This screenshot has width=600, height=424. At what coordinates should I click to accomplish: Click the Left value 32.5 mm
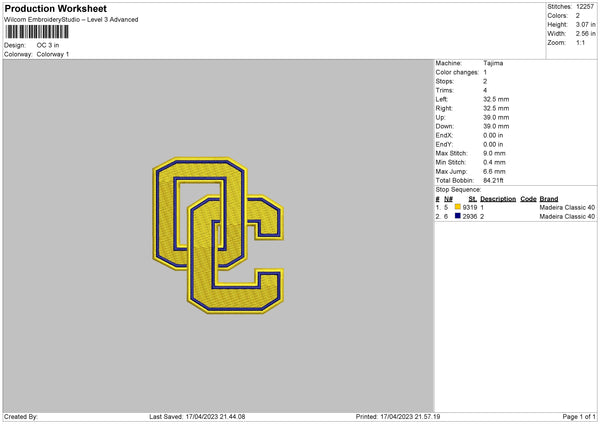(x=496, y=99)
